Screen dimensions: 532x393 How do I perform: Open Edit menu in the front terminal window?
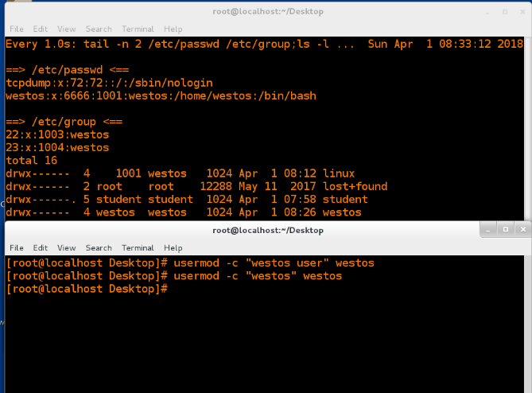pos(40,248)
